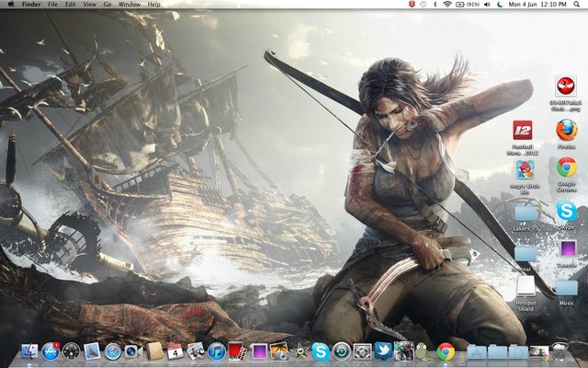The image size is (588, 368).
Task: Click the battery status indicator
Action: (x=468, y=4)
